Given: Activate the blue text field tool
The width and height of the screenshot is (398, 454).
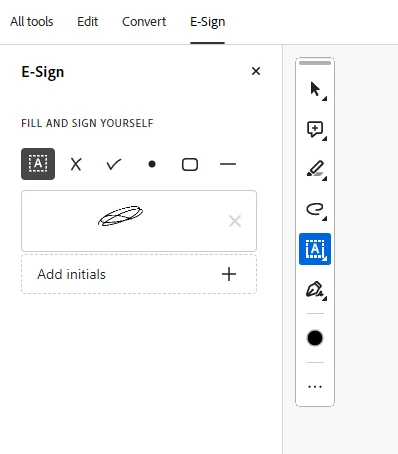Looking at the screenshot, I should click(x=315, y=249).
